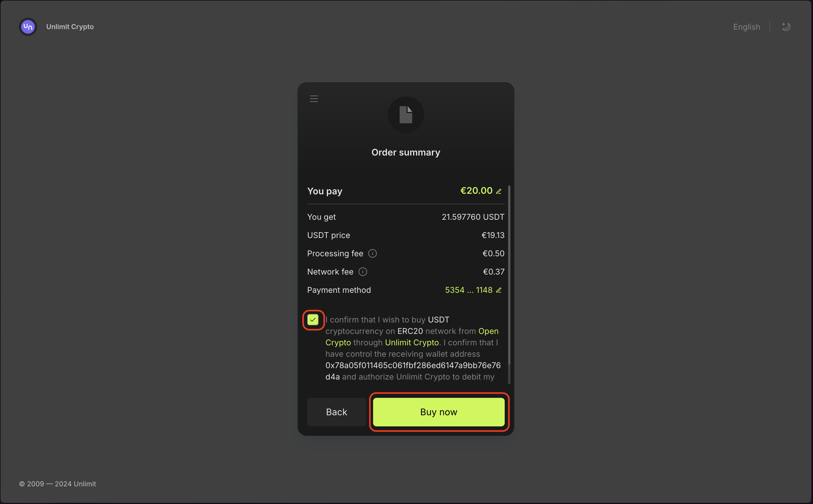This screenshot has height=504, width=813.
Task: Click the order summary scrollbar
Action: click(x=509, y=285)
